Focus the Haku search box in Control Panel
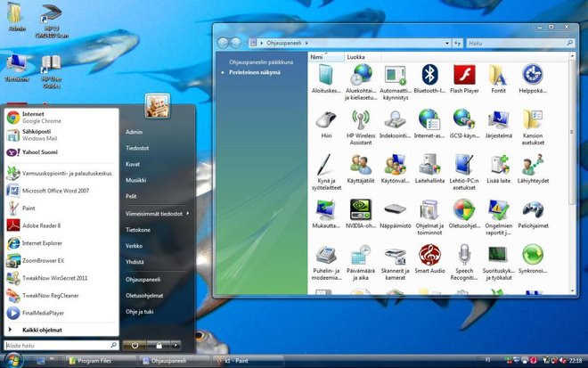588x368 pixels. (x=520, y=43)
